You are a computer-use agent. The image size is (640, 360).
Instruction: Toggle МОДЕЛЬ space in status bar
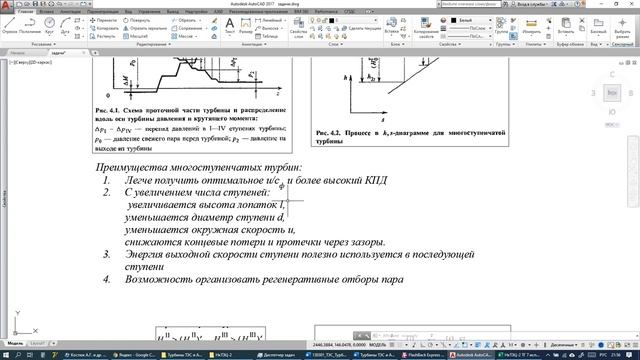[x=378, y=345]
